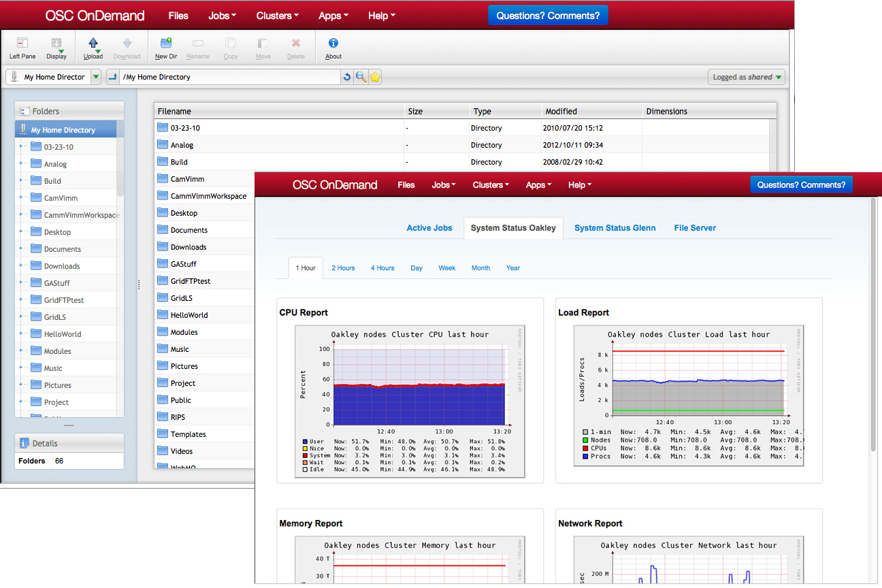Open Apps menu in the front window
Viewport: 882px width, 588px height.
(538, 185)
